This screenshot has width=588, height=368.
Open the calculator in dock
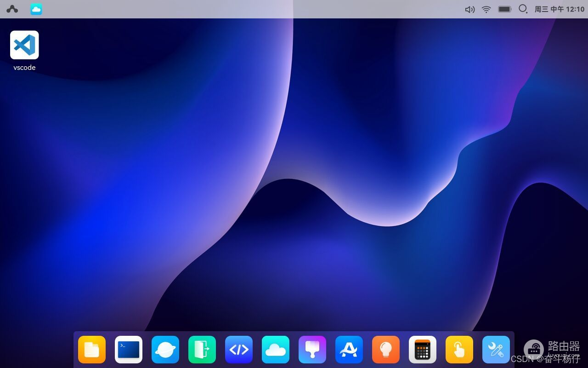click(x=423, y=350)
